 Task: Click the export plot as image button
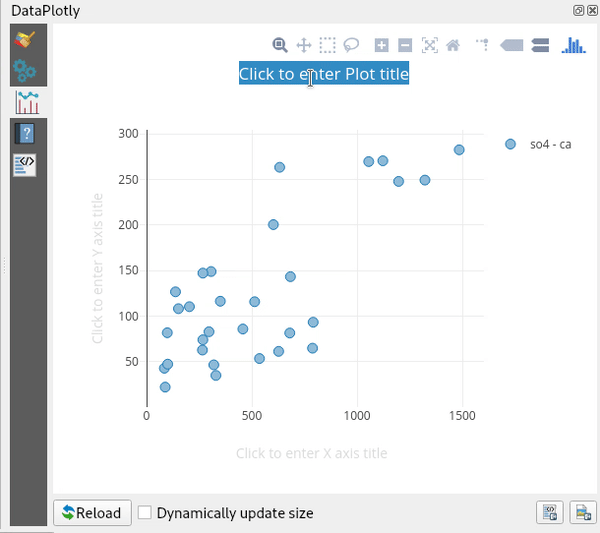tap(583, 512)
